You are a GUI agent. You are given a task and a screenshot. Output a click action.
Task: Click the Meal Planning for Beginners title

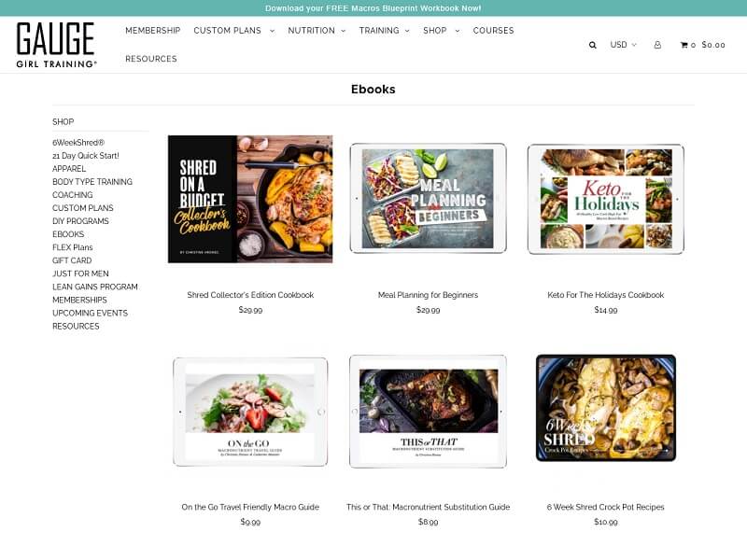(x=428, y=295)
